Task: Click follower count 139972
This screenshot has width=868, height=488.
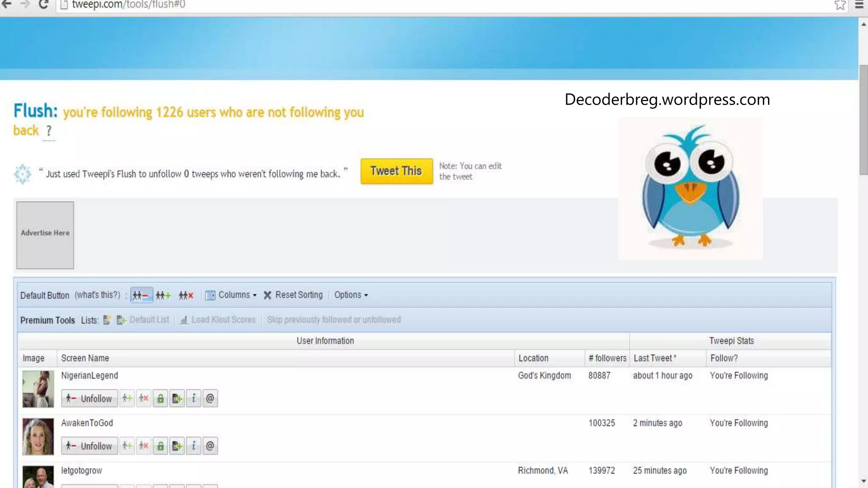Action: (601, 471)
